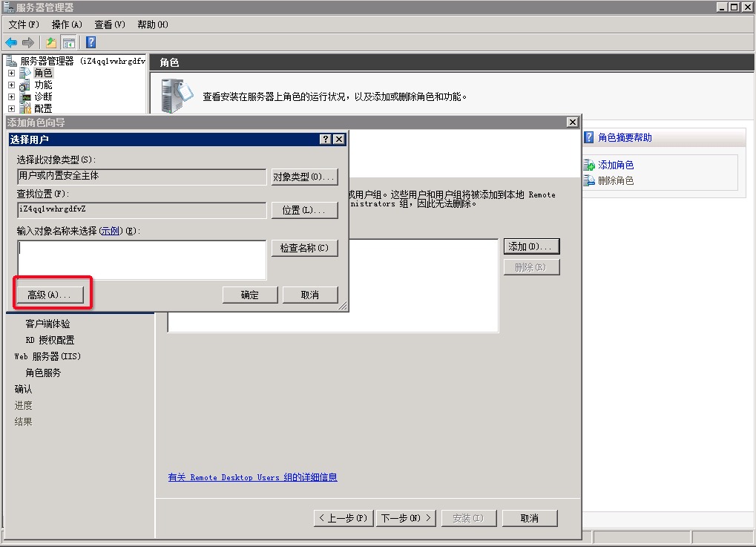This screenshot has height=547, width=756.
Task: Focus the object name input box
Action: 142,260
